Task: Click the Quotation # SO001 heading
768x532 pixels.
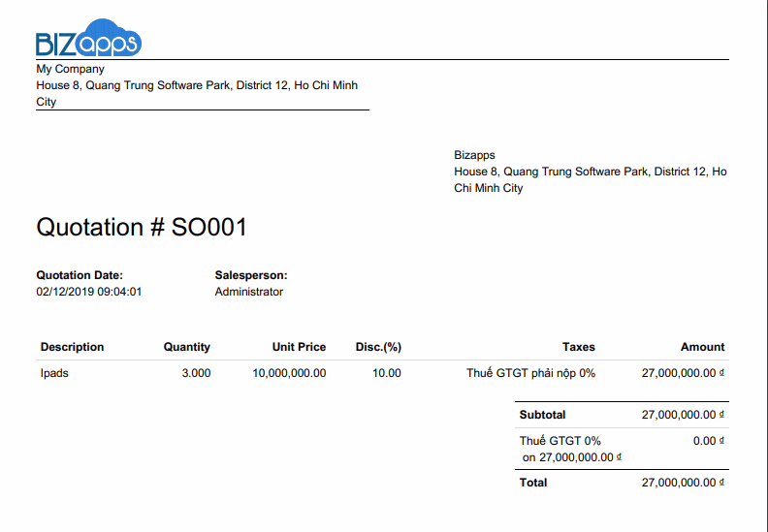Action: 142,228
